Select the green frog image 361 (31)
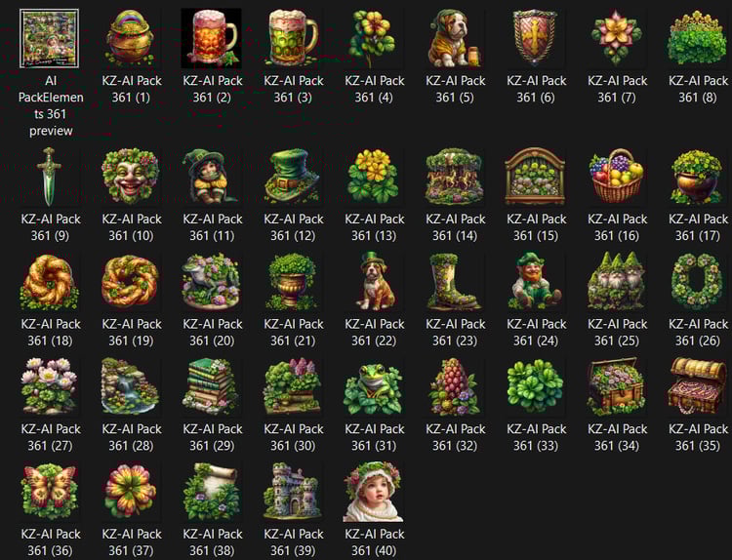The width and height of the screenshot is (732, 560). click(374, 386)
